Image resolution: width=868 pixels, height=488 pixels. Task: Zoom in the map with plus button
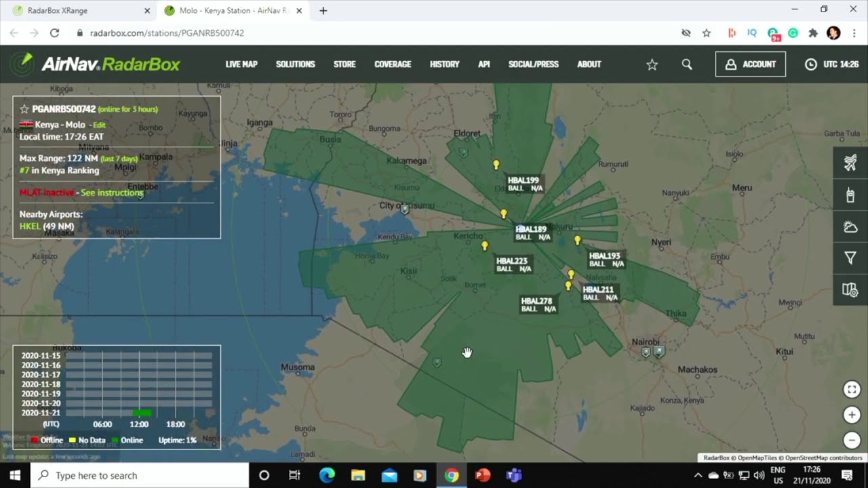(852, 415)
